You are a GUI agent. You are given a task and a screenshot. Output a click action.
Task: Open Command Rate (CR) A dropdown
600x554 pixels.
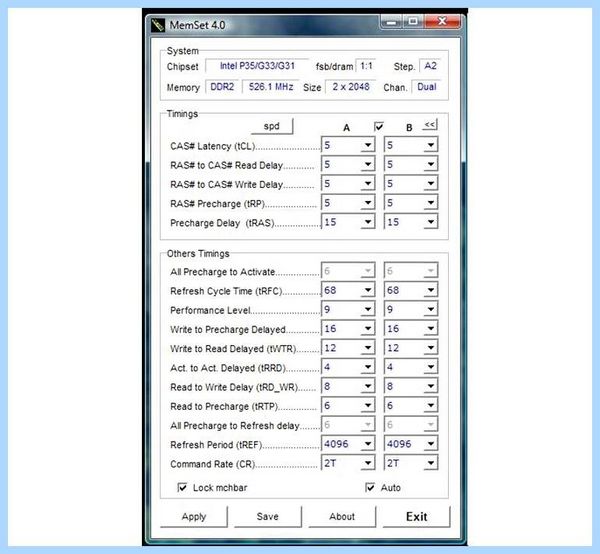[x=348, y=463]
